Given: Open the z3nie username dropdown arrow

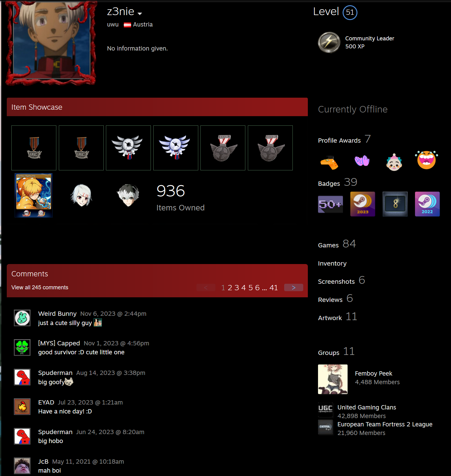Looking at the screenshot, I should pyautogui.click(x=140, y=14).
